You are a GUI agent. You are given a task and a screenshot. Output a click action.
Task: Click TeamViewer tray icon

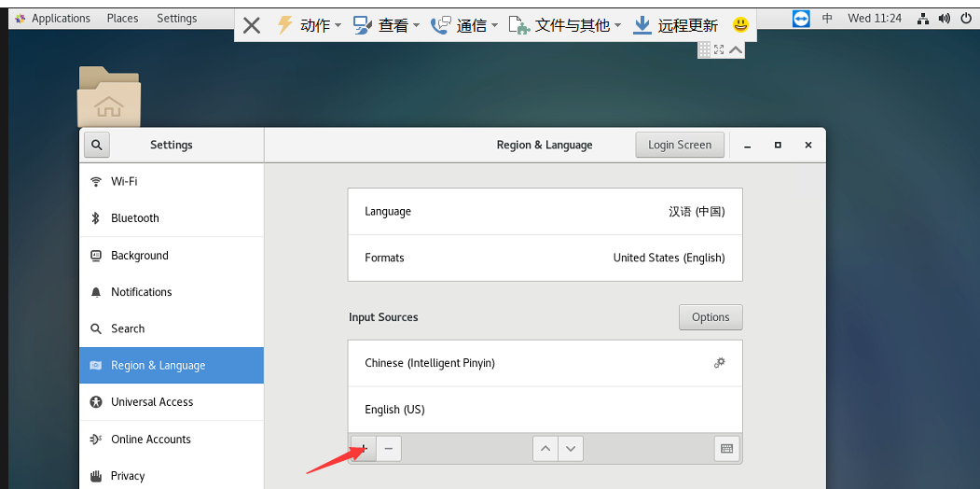pyautogui.click(x=801, y=19)
